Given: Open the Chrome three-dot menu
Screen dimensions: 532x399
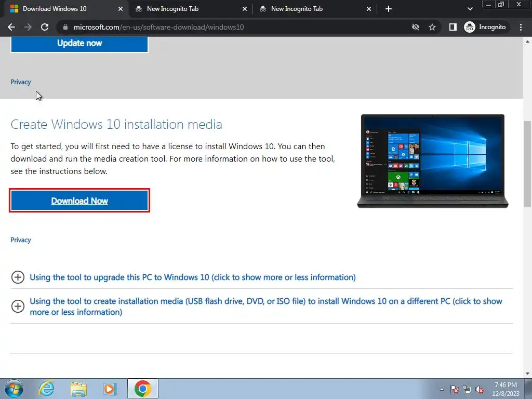Looking at the screenshot, I should coord(521,27).
